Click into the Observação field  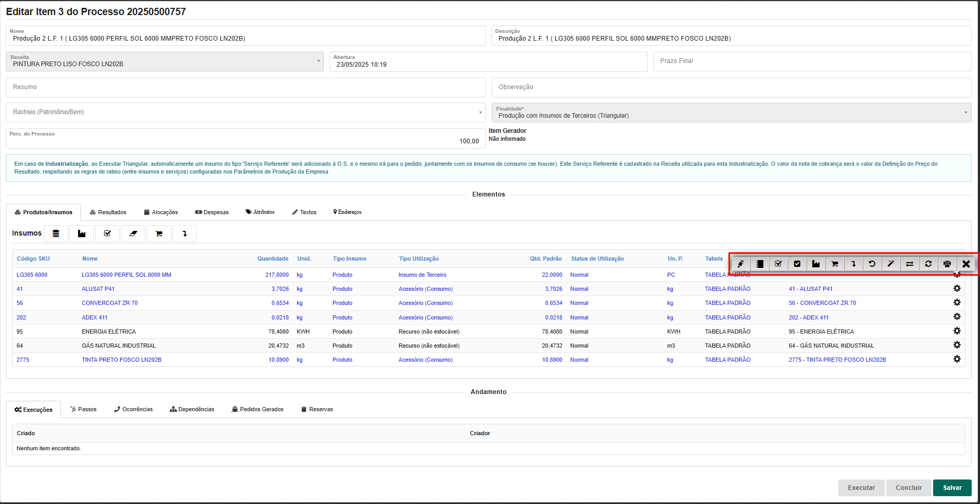731,87
